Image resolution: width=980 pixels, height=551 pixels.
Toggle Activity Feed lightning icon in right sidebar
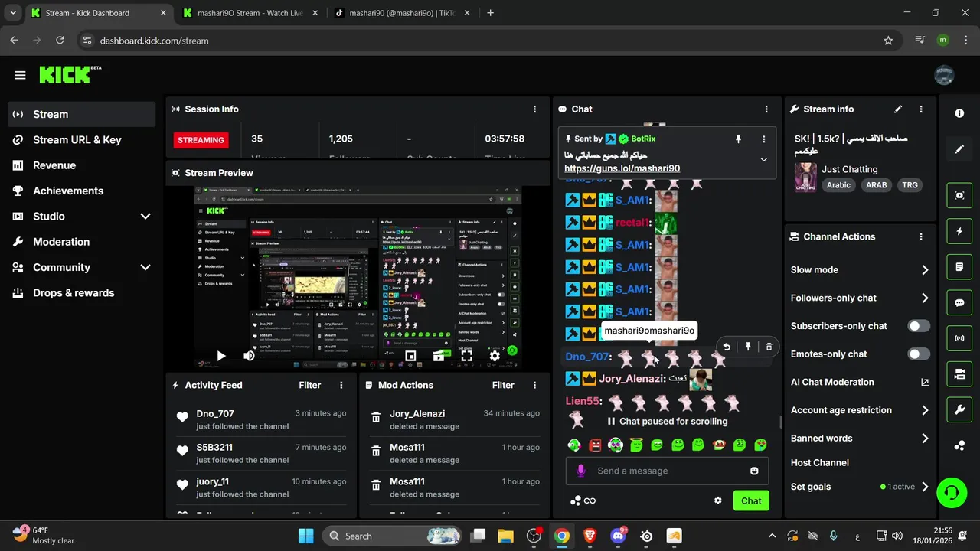[x=959, y=231]
